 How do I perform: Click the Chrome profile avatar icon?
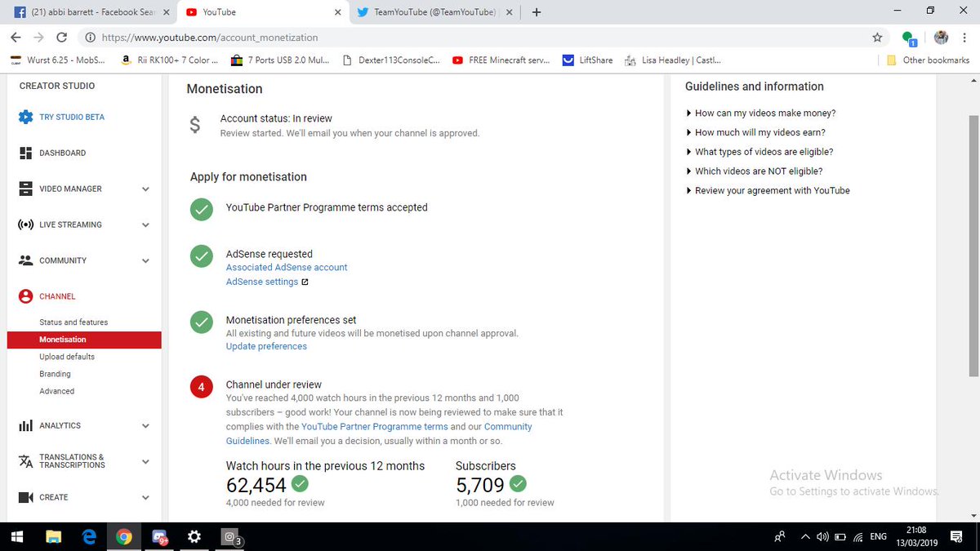(x=941, y=38)
